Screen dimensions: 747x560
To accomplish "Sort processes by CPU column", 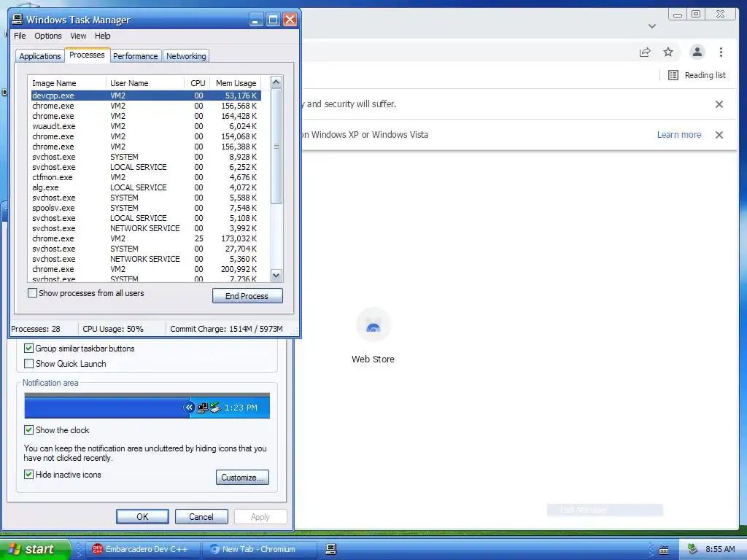I will pos(198,83).
